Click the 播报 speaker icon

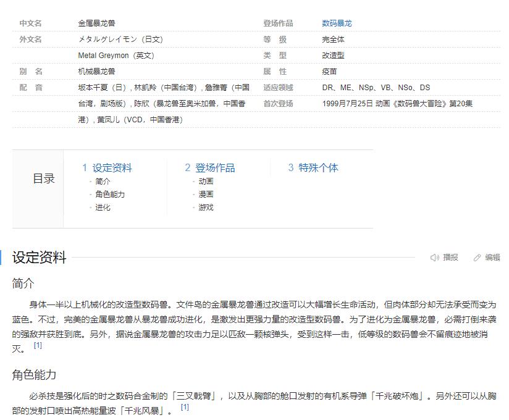(434, 257)
